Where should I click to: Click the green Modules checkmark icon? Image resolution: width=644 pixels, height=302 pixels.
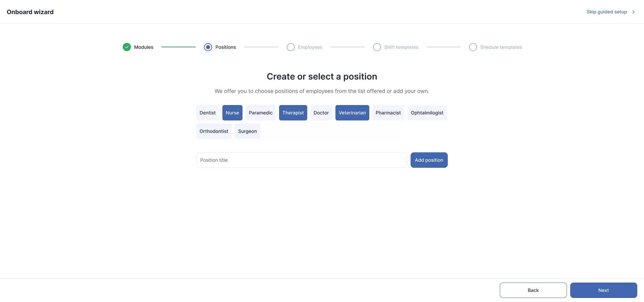tap(127, 47)
